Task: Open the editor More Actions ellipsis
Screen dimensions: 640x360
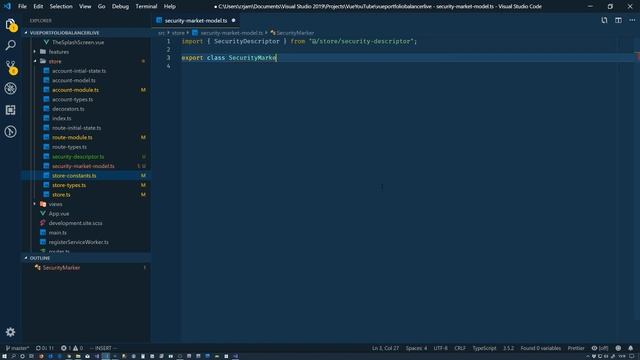Action: click(x=632, y=20)
